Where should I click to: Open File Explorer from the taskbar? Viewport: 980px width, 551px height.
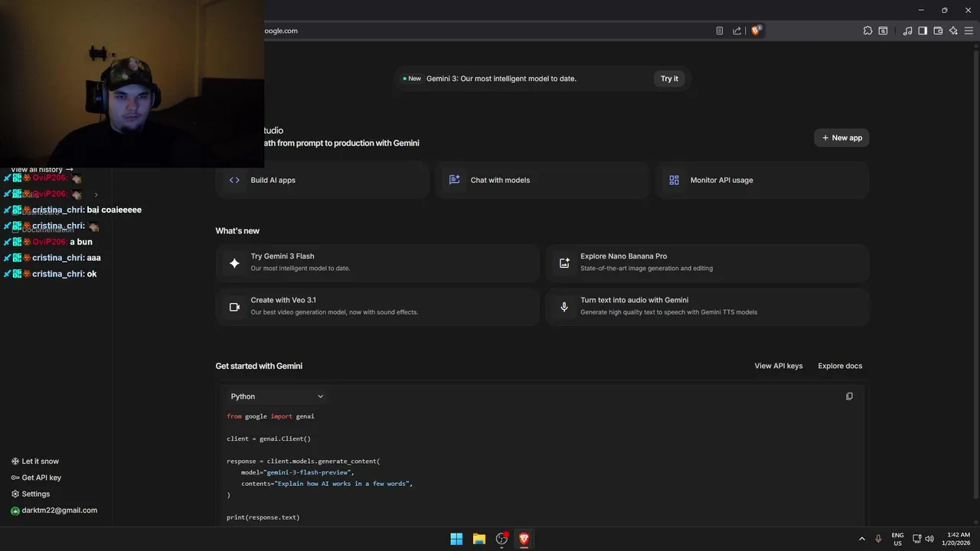[x=479, y=539]
